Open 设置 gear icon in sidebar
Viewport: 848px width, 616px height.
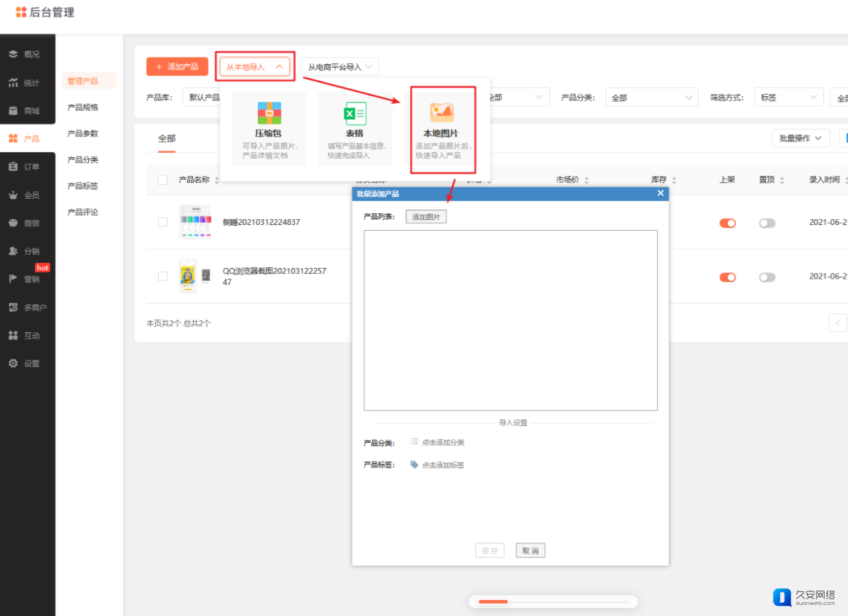pyautogui.click(x=13, y=363)
